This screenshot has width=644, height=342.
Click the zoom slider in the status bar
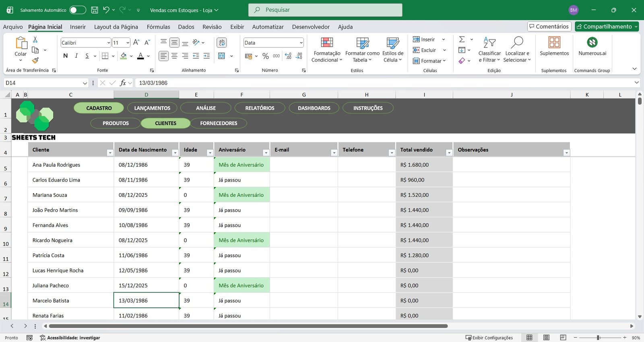[x=599, y=338]
